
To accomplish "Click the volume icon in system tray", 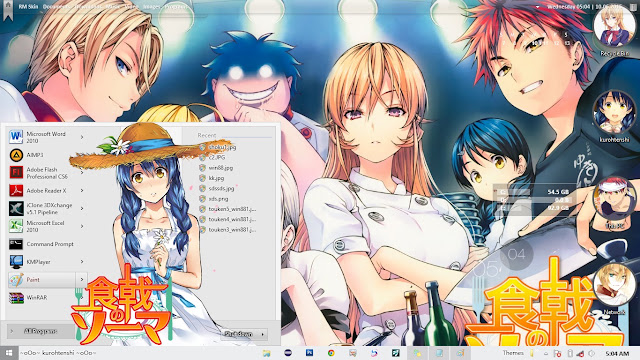I will click(x=591, y=353).
